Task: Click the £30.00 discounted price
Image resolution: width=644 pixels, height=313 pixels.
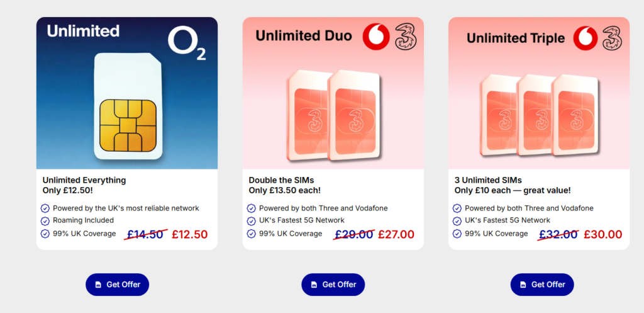Action: click(602, 234)
